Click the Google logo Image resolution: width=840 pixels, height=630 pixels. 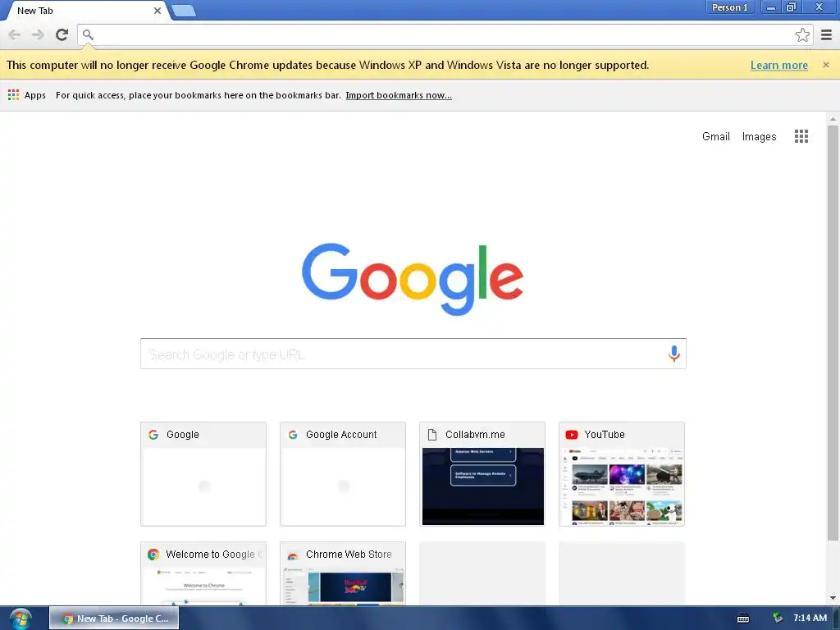point(413,279)
